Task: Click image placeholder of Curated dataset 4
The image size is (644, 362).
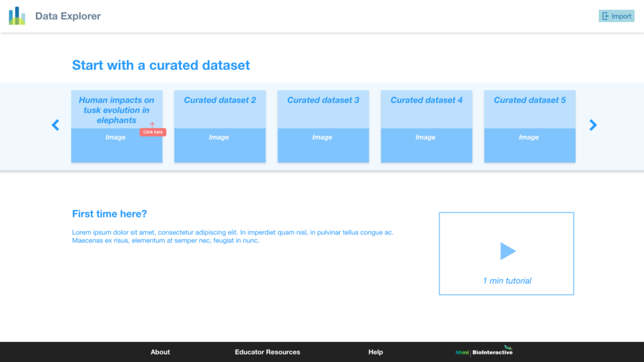Action: (426, 145)
